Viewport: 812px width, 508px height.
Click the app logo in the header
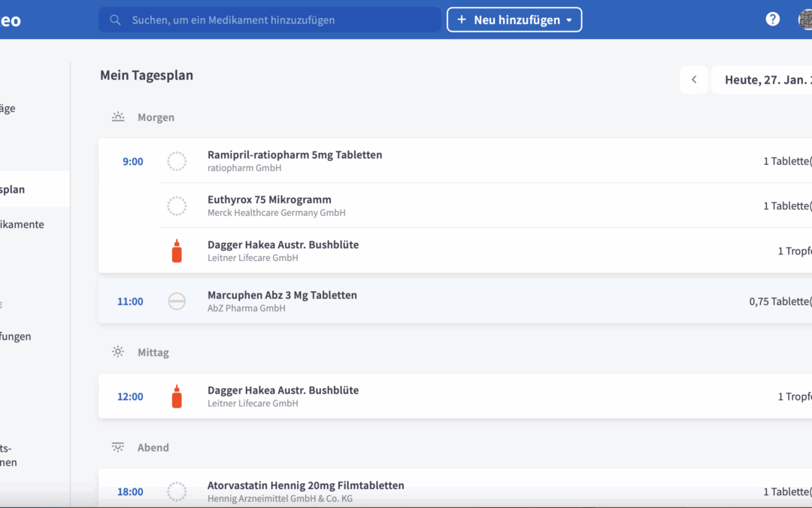tap(11, 20)
